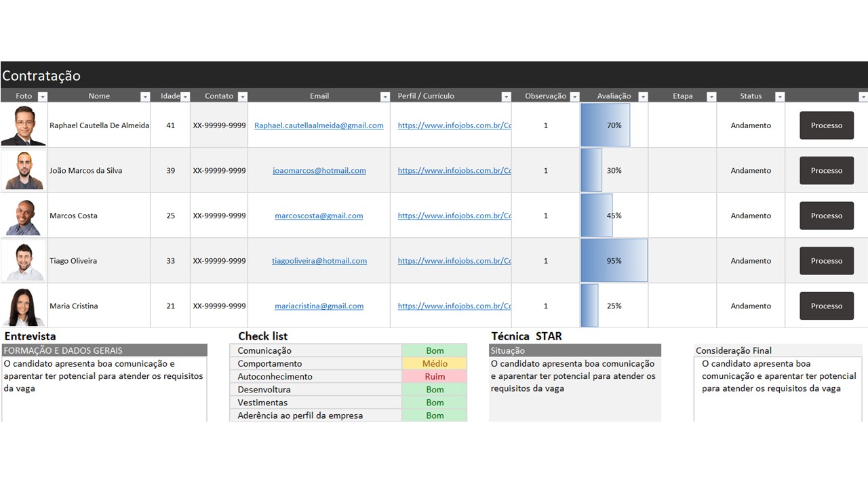This screenshot has width=868, height=488.
Task: Select Raphael Cautella's profile photo
Action: tap(24, 125)
